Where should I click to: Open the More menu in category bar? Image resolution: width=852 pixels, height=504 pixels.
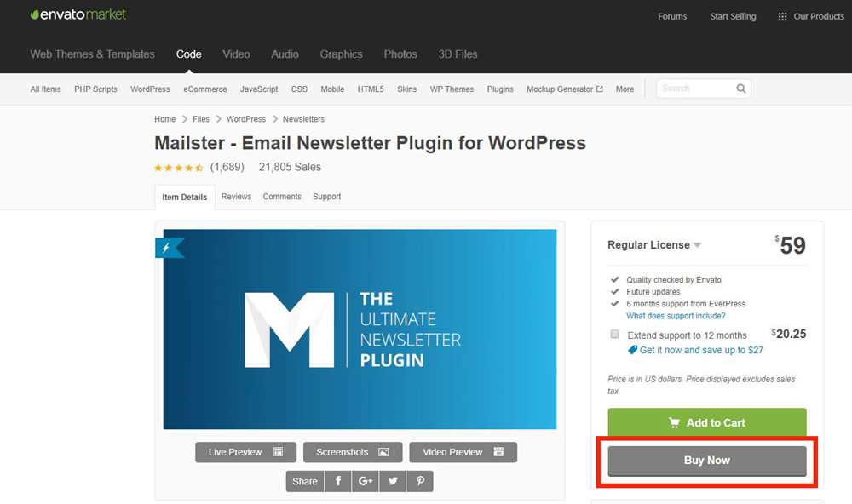click(x=625, y=89)
